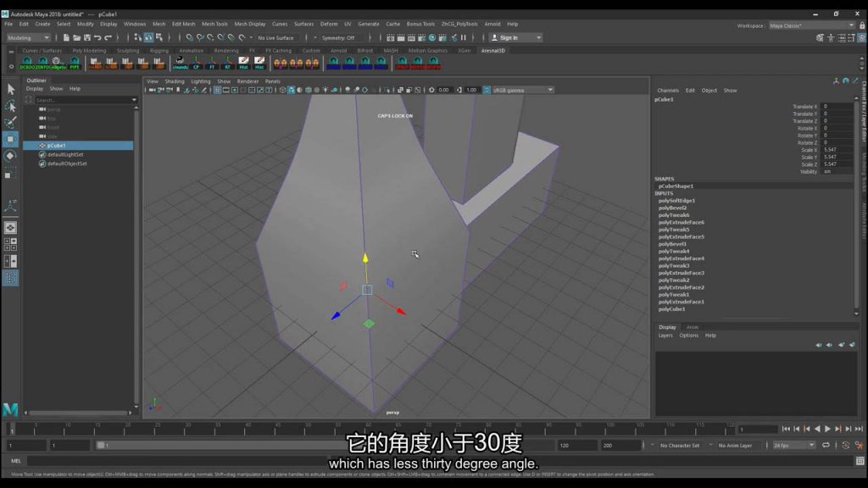Screen dimensions: 868x488
Task: Open the Mesh Tools menu
Action: tap(214, 24)
